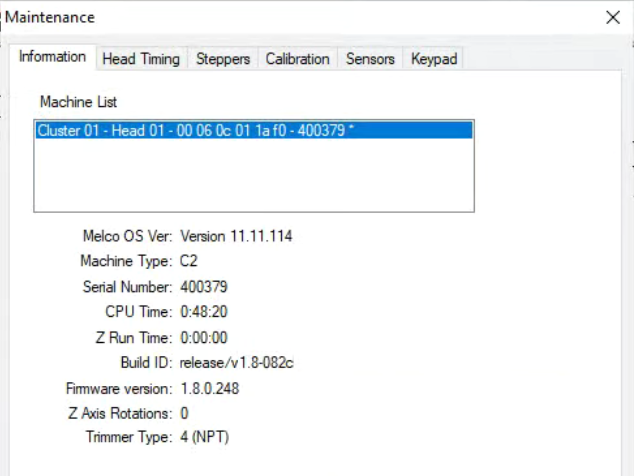Click the Firmware version label
The height and width of the screenshot is (476, 634).
click(x=119, y=389)
